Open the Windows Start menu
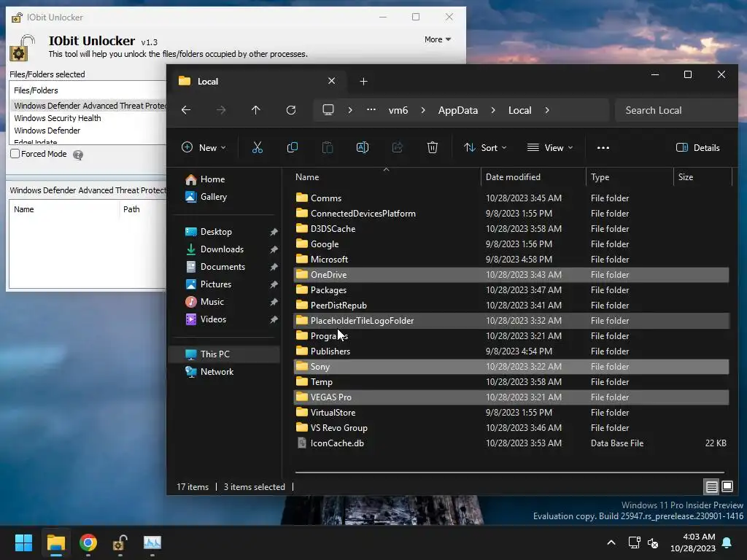Image resolution: width=747 pixels, height=560 pixels. 23,542
